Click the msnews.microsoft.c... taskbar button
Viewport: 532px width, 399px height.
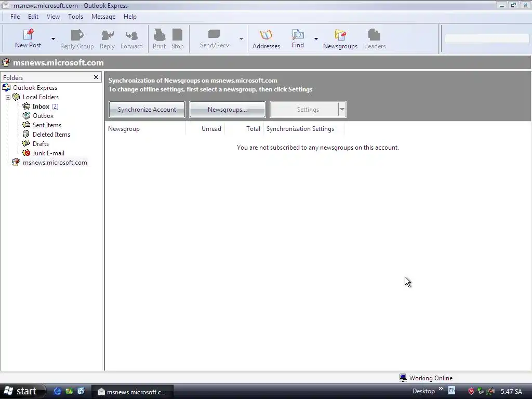click(132, 392)
